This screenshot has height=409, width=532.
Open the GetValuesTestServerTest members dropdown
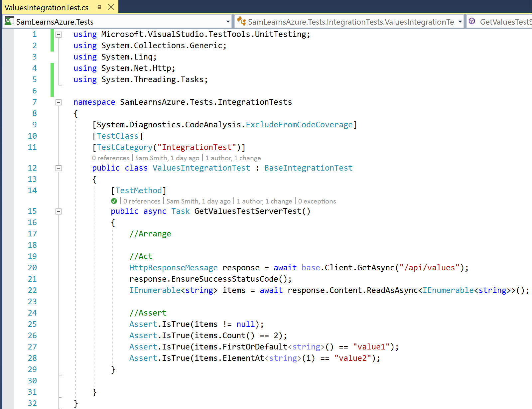click(x=505, y=22)
